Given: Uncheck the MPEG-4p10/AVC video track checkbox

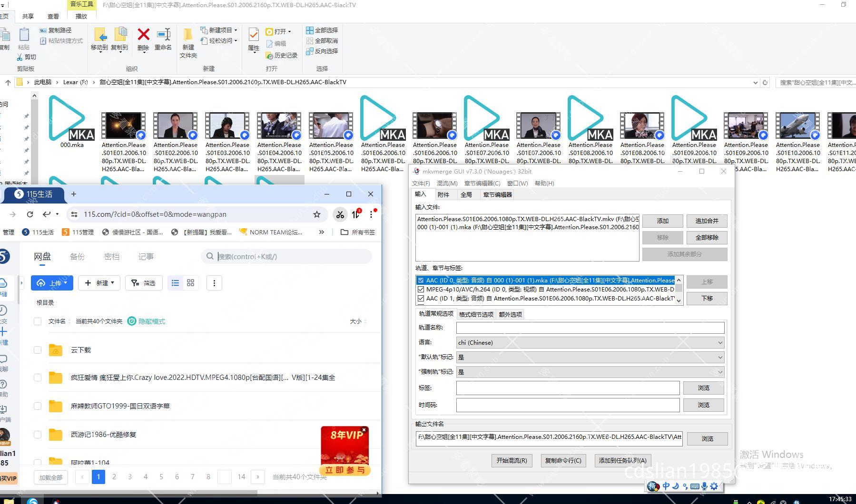Looking at the screenshot, I should 421,289.
